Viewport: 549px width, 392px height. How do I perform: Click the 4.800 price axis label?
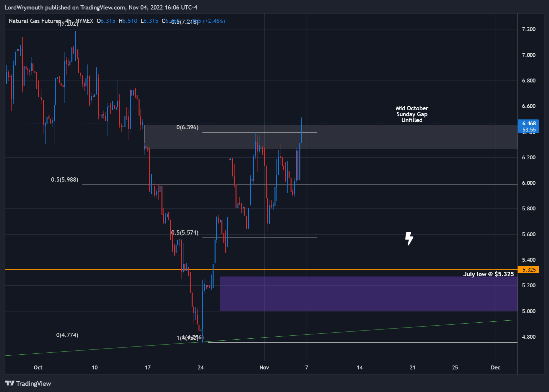[529, 337]
